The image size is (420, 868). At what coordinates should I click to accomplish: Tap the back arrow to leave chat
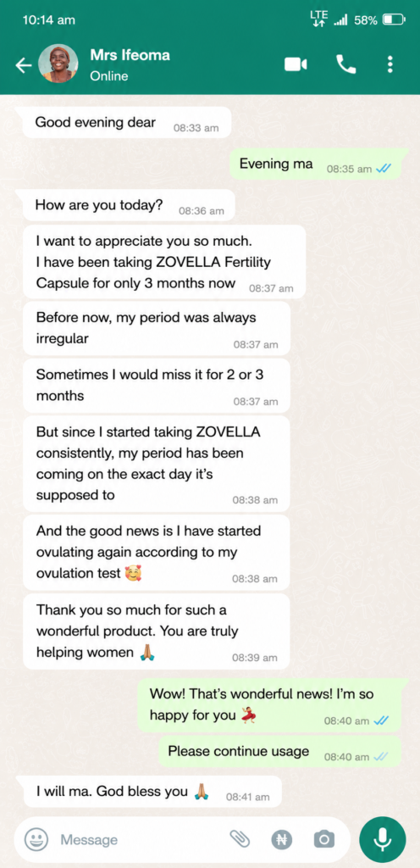(23, 65)
